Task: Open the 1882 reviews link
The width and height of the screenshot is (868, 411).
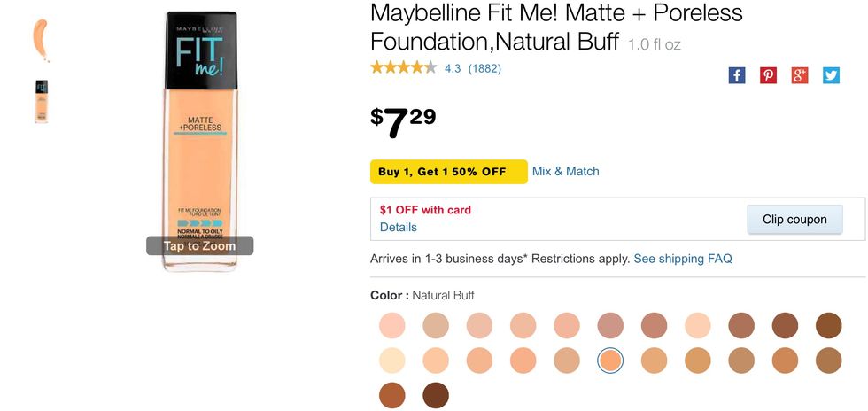Action: pos(484,68)
